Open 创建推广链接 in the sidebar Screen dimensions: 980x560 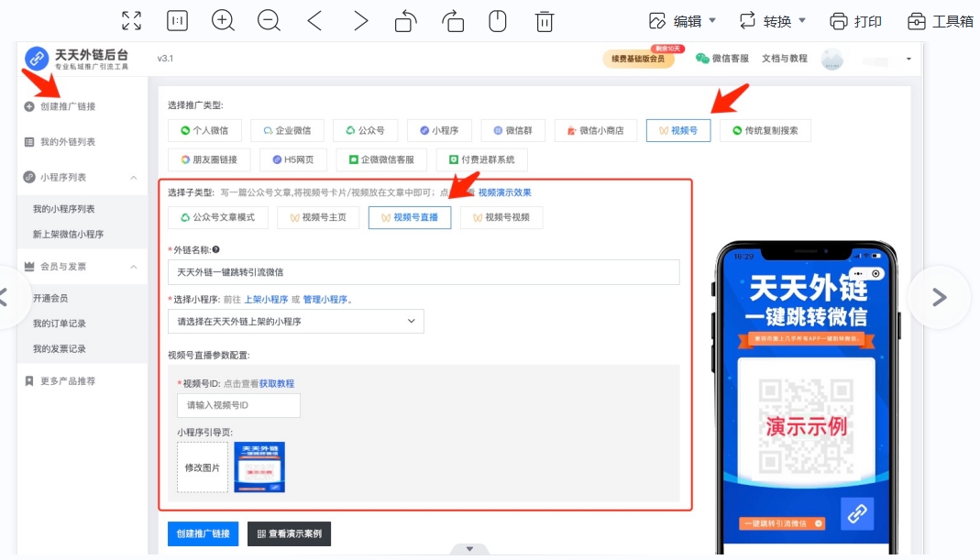68,106
